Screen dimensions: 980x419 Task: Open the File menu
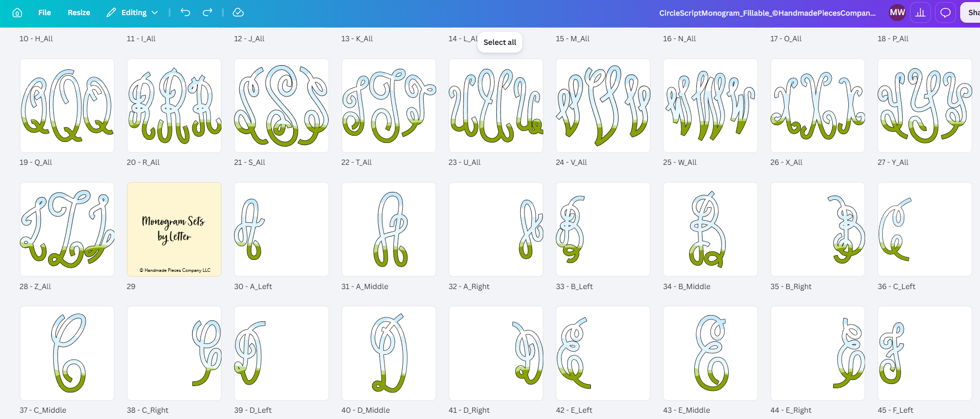tap(44, 13)
